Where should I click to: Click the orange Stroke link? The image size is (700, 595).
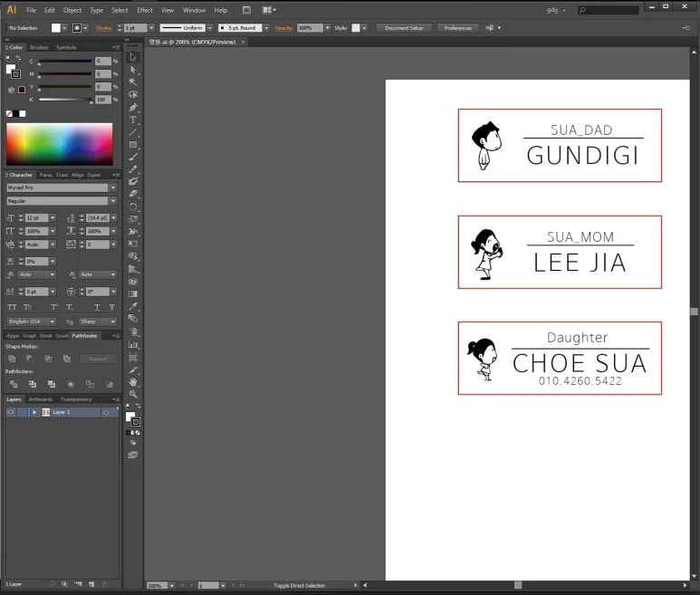(104, 28)
